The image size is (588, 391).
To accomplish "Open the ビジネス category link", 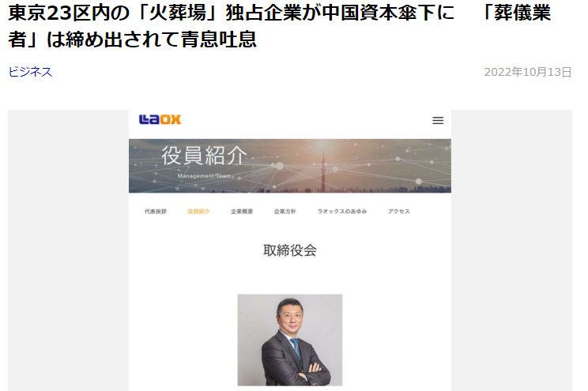I will pos(30,72).
